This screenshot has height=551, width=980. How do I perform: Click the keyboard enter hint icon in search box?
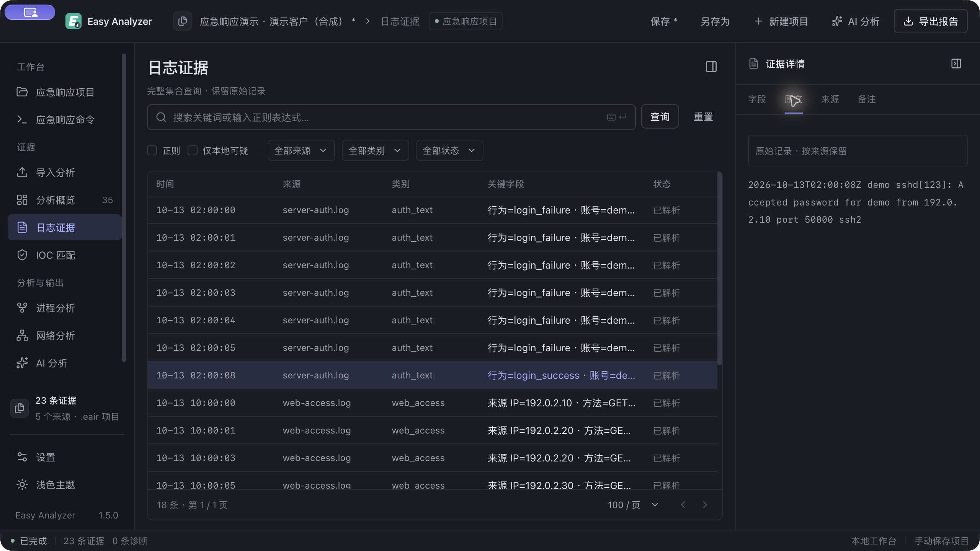tap(617, 117)
